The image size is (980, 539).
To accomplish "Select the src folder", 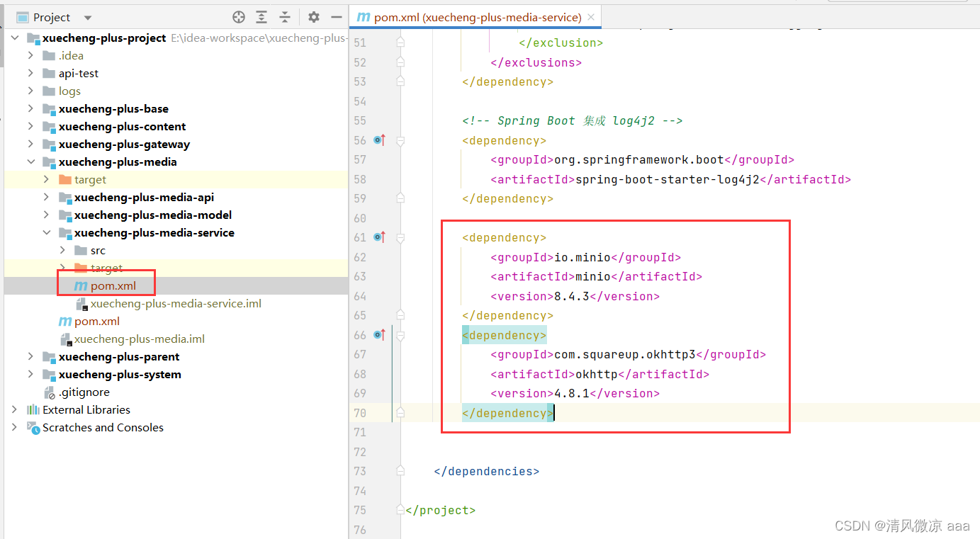I will [98, 250].
